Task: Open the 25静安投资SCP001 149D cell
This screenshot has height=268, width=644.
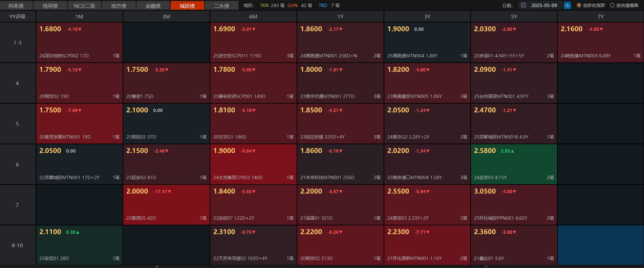Action: coord(253,83)
